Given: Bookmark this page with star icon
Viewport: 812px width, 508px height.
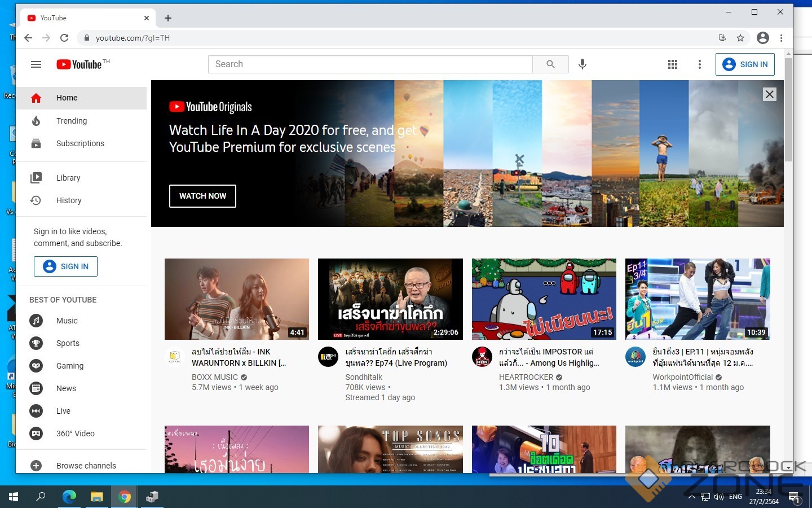Looking at the screenshot, I should (740, 38).
